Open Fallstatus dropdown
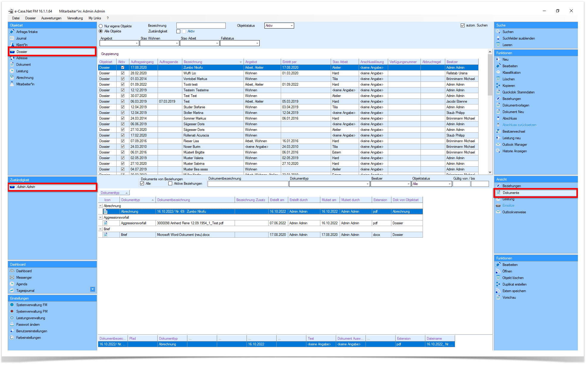The width and height of the screenshot is (588, 365). (x=257, y=43)
